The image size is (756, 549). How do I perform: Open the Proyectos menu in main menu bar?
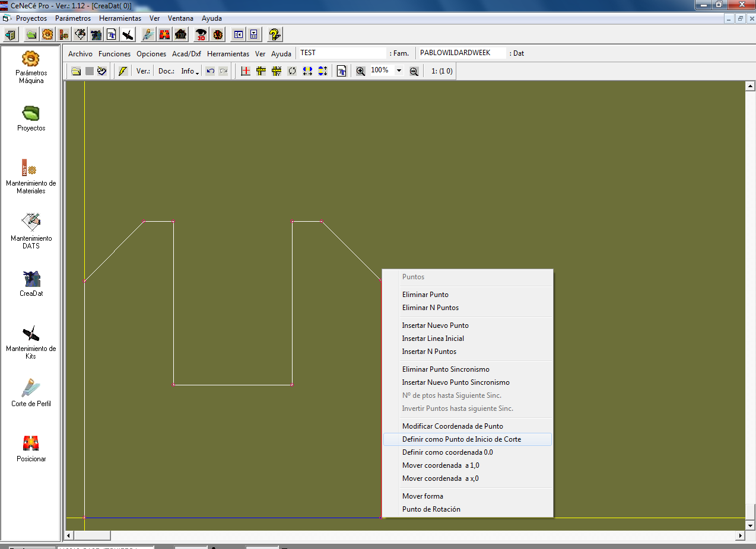[31, 18]
